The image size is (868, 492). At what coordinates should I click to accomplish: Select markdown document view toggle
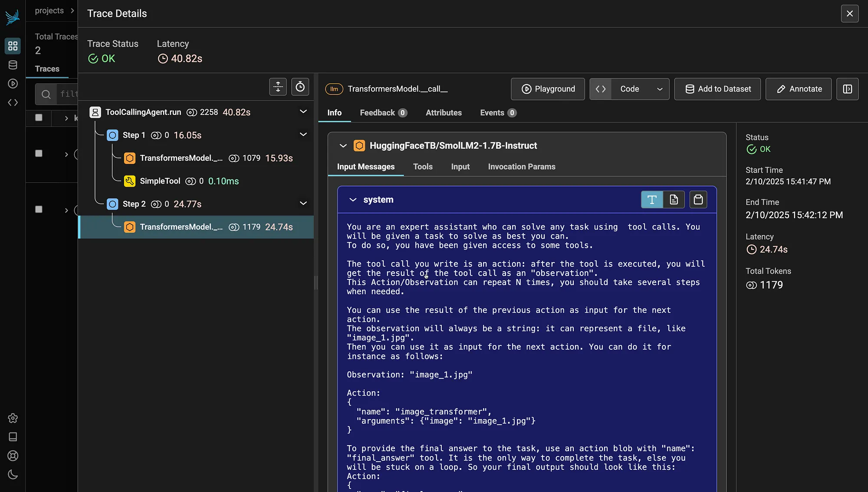tap(674, 200)
